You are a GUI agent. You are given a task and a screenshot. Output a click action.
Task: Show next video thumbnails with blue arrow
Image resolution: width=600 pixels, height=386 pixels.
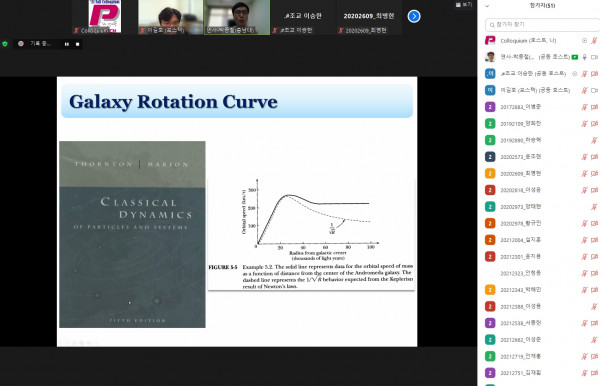click(414, 16)
